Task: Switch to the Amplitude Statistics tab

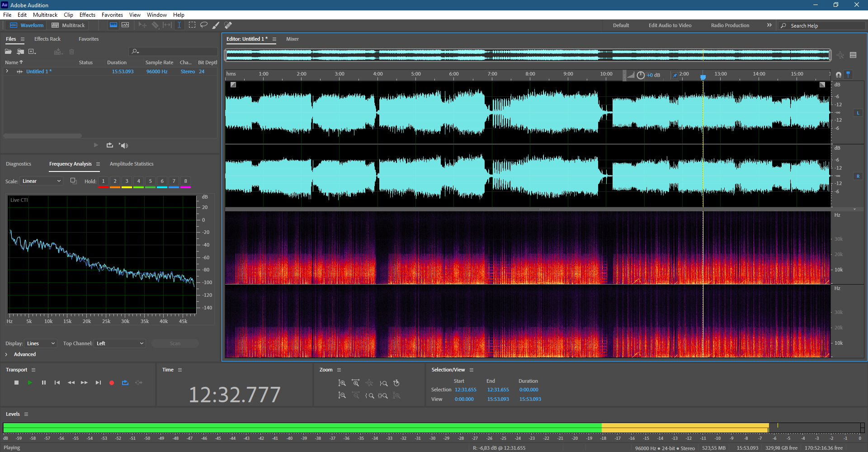Action: (132, 164)
